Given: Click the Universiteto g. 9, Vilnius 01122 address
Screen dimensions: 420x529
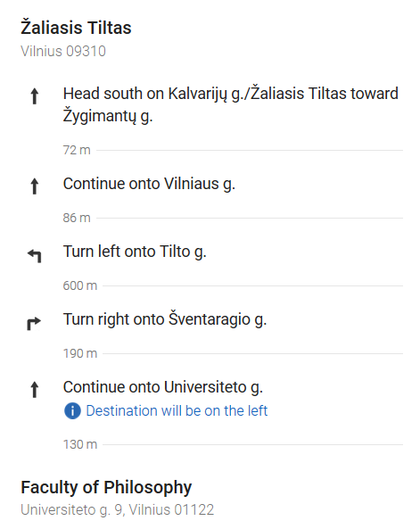Looking at the screenshot, I should pos(118,509).
